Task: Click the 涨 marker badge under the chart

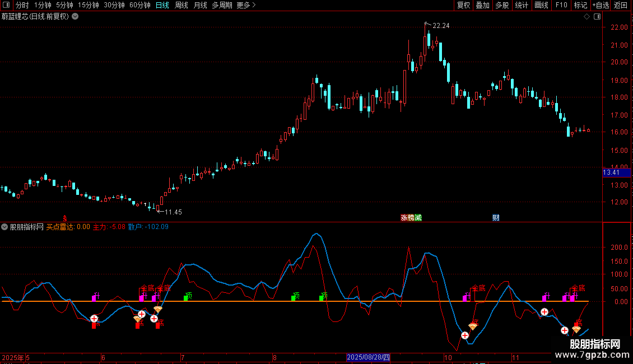Action: 404,217
